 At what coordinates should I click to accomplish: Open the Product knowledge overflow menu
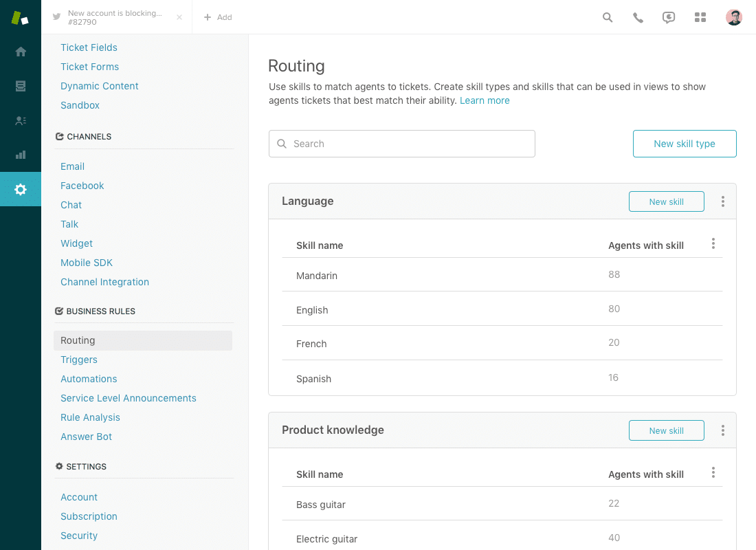coord(722,430)
